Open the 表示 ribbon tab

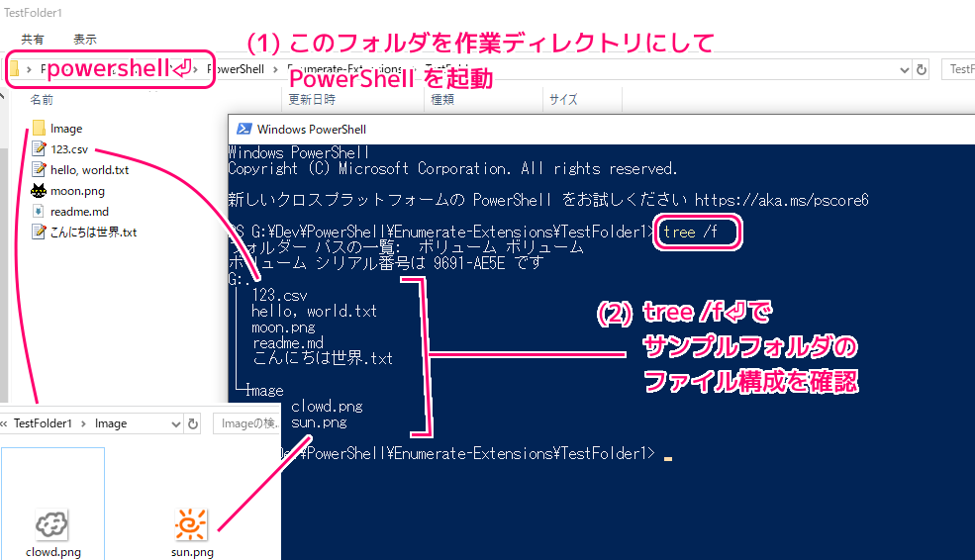[x=85, y=40]
